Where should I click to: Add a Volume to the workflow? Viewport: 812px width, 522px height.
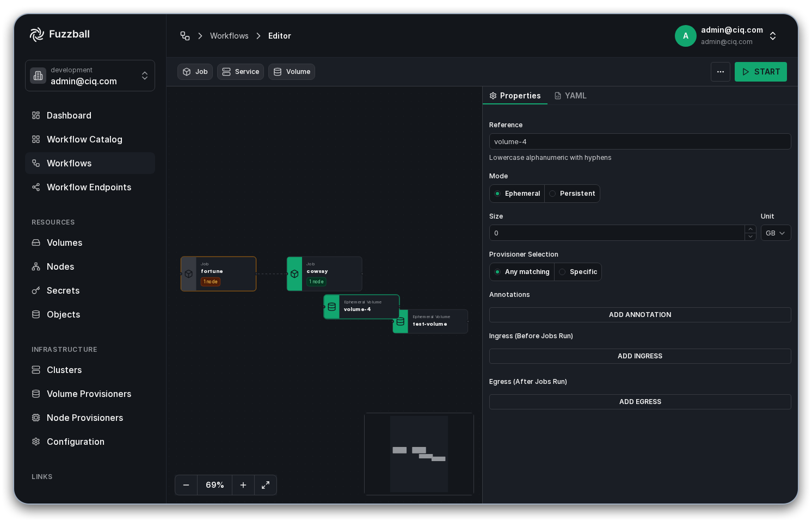[292, 72]
